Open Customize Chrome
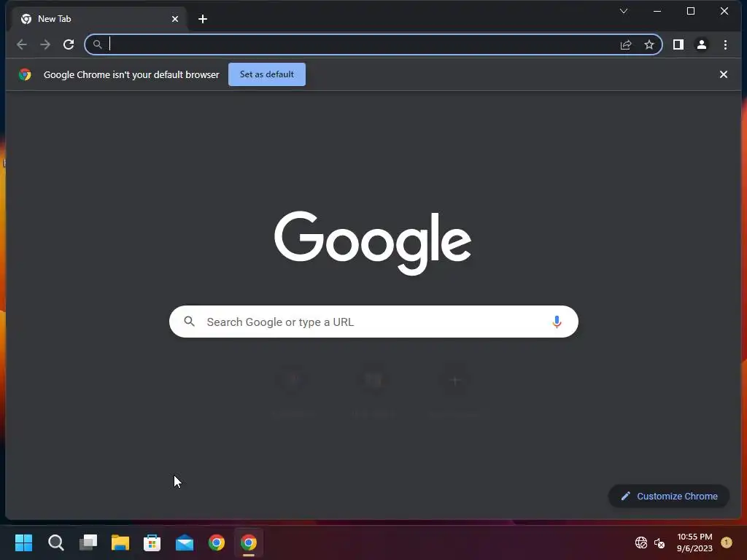 pyautogui.click(x=669, y=496)
